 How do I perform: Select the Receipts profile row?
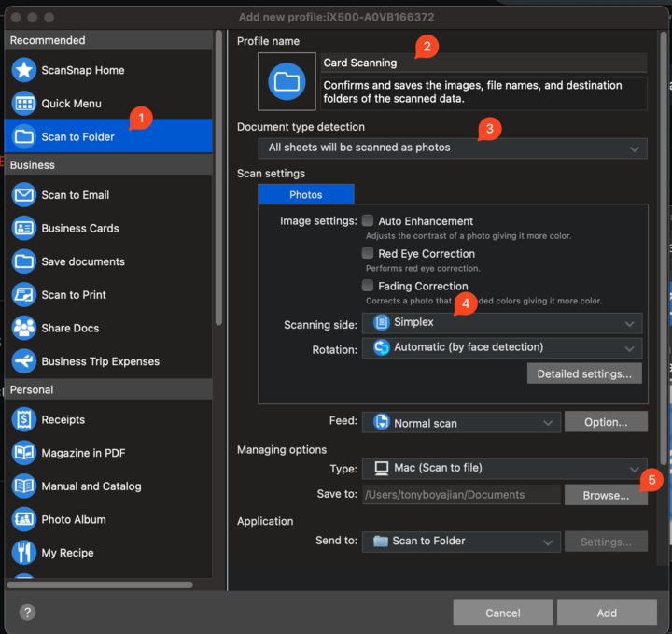[x=108, y=419]
